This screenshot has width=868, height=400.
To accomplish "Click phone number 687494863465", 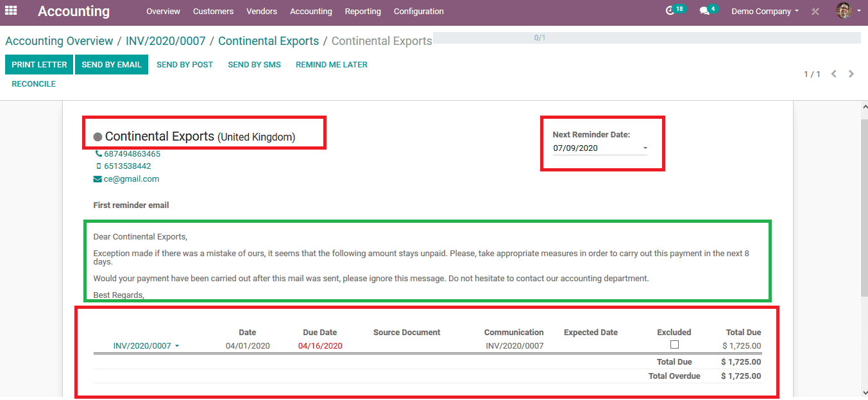I will click(132, 154).
